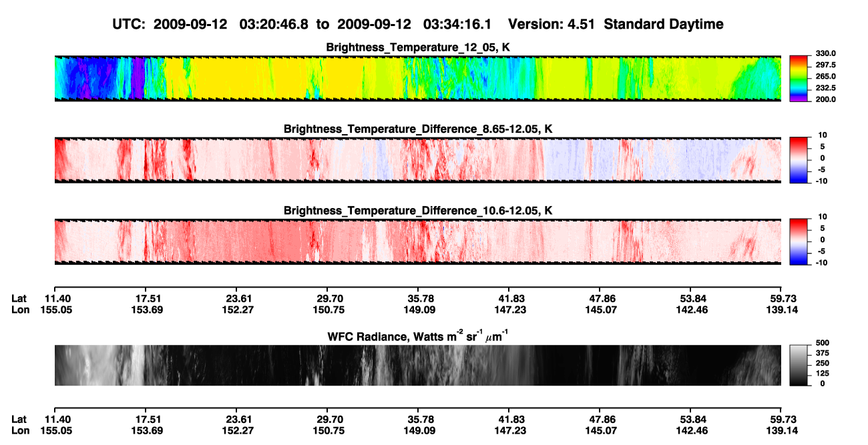Click the 250 label on the WFC colorbar
The height and width of the screenshot is (445, 868).
click(822, 363)
